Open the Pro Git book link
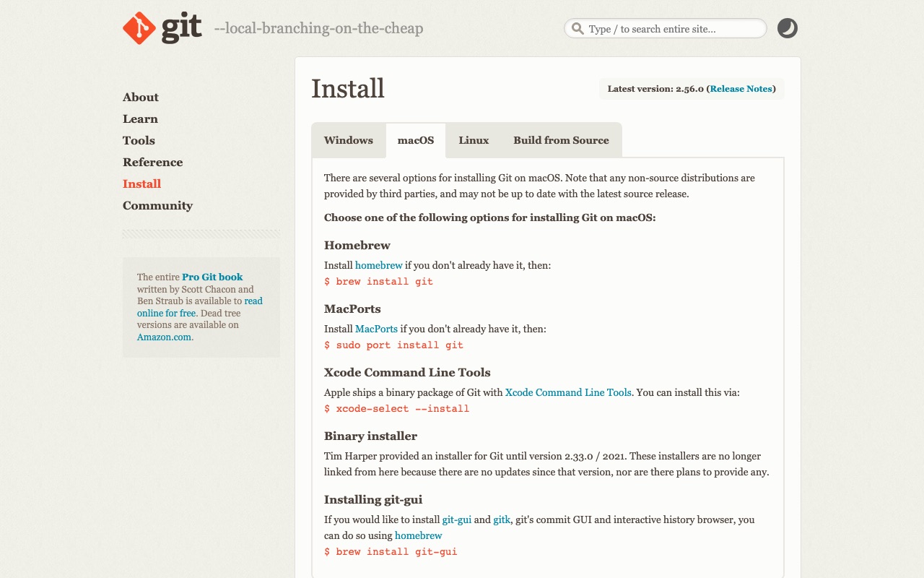 pyautogui.click(x=212, y=277)
